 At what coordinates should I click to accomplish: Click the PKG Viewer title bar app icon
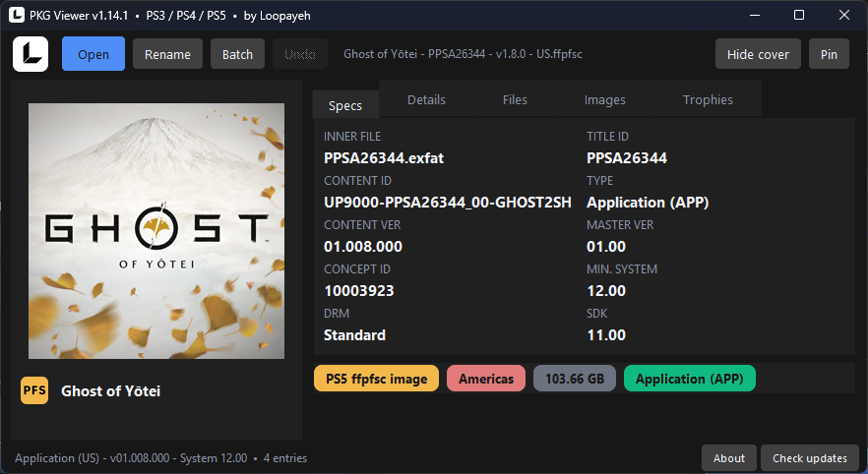[16, 15]
